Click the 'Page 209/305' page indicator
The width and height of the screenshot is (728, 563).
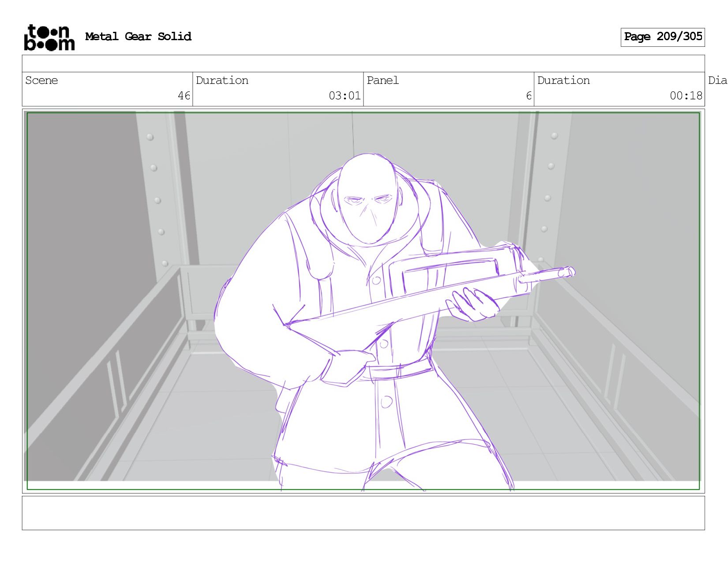point(663,37)
